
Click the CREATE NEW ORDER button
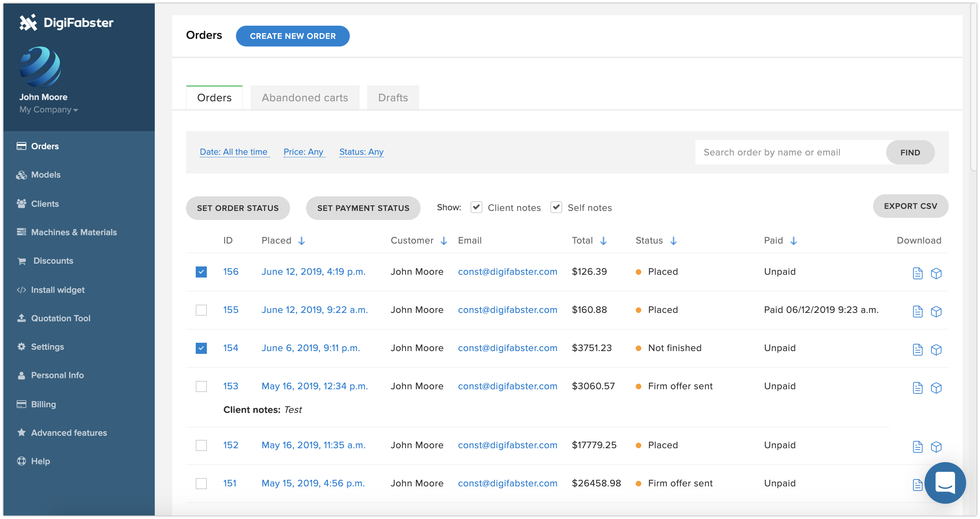tap(293, 36)
